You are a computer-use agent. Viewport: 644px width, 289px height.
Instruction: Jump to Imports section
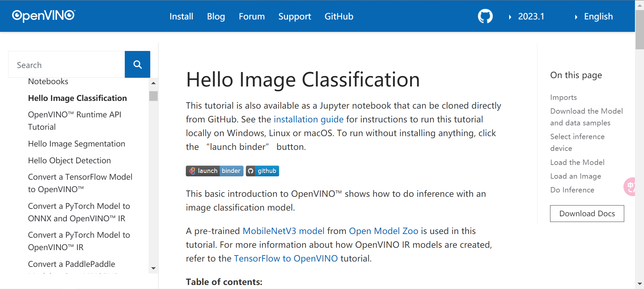tap(563, 98)
